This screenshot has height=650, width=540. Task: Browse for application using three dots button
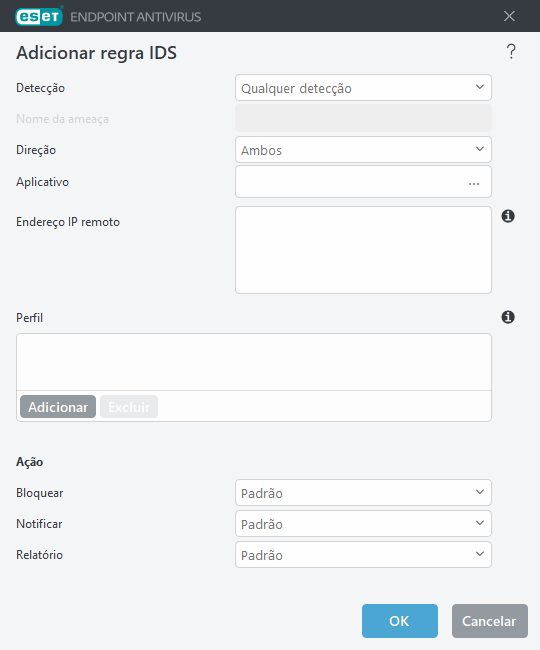pos(474,182)
